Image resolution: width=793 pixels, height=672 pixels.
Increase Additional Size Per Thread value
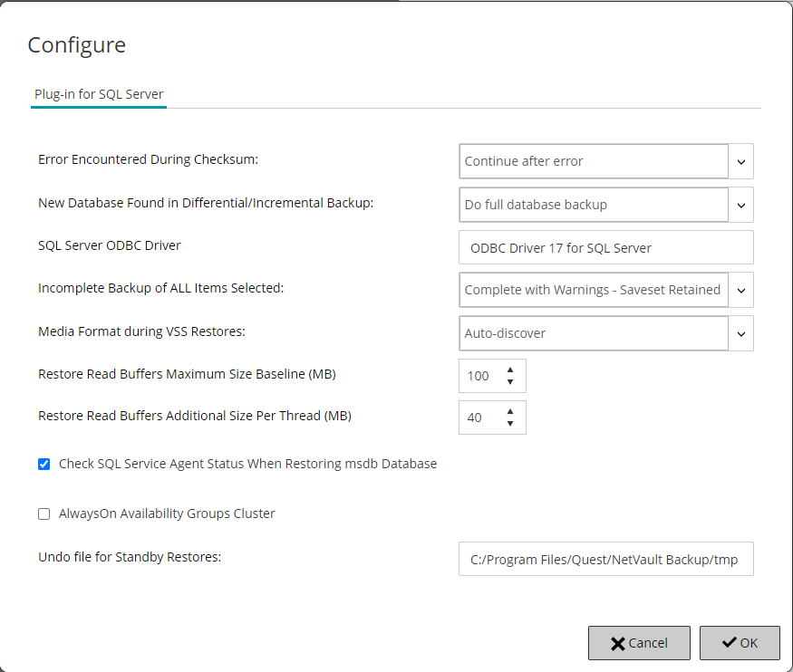pos(510,411)
